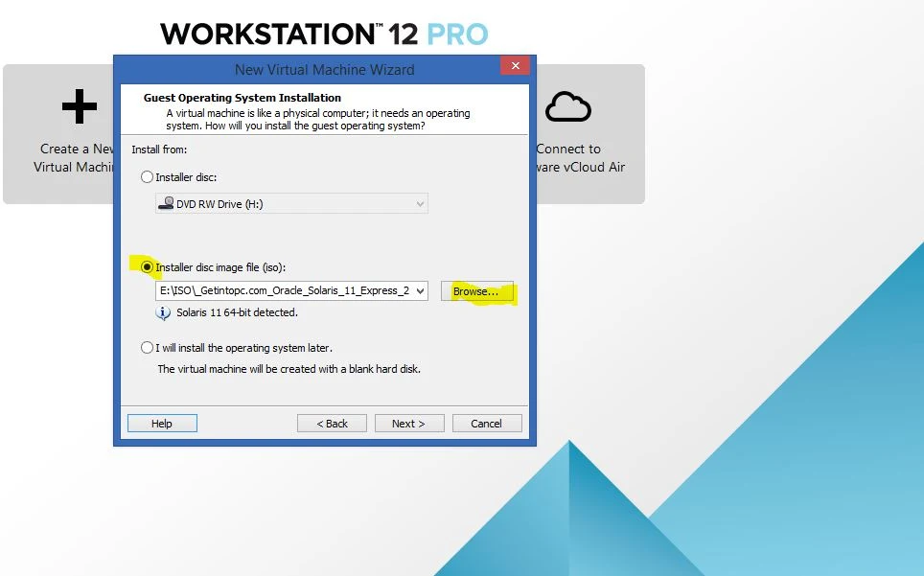The image size is (924, 576).
Task: Click inside the ISO path text field
Action: pyautogui.click(x=286, y=291)
